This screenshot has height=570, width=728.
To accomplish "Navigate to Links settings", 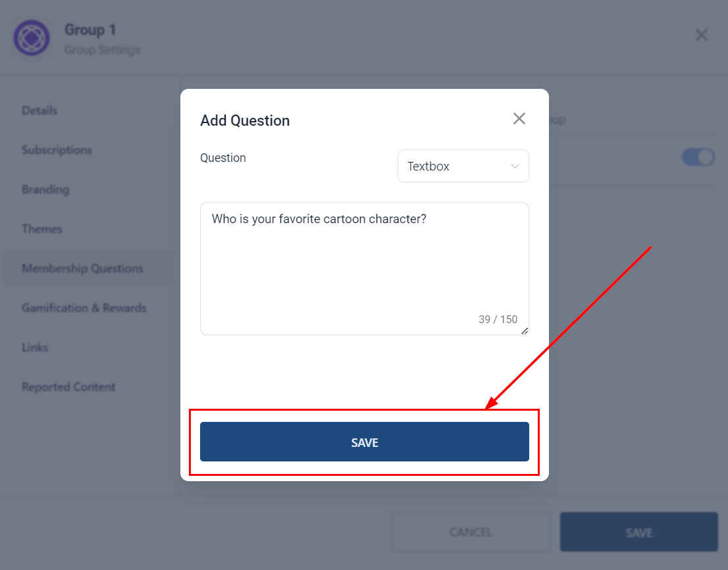I will (x=35, y=348).
